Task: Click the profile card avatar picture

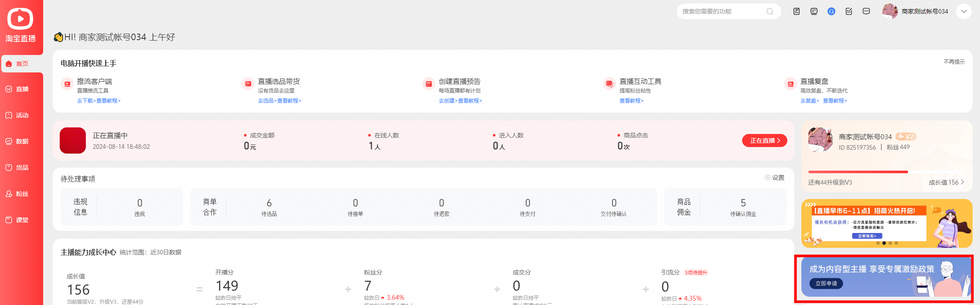Action: point(821,140)
